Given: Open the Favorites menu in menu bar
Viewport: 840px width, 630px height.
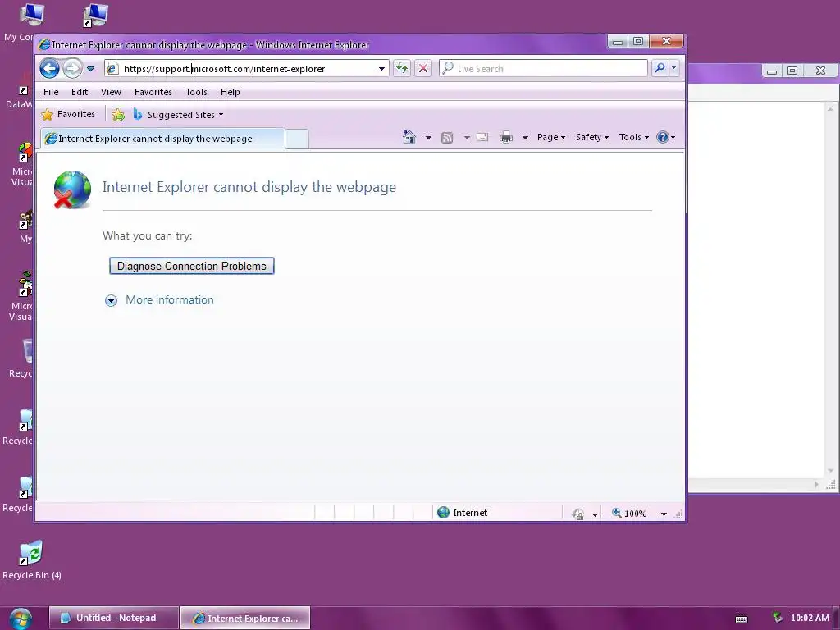Looking at the screenshot, I should click(x=153, y=92).
